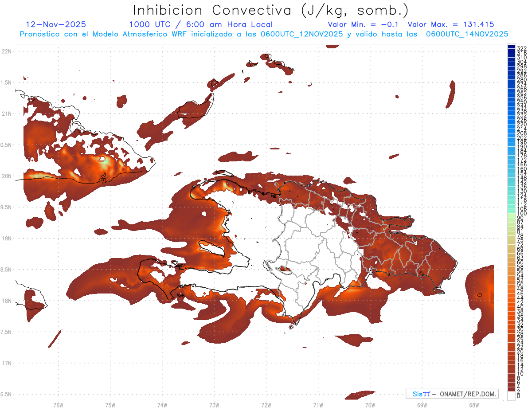Click the clipped "8.5N" latitude label

(6, 270)
